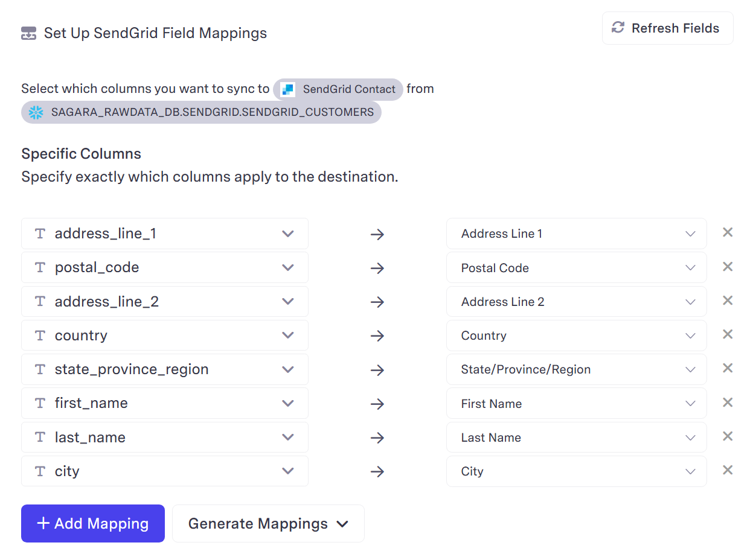The height and width of the screenshot is (560, 756).
Task: Click the text type icon beside state_province_region
Action: (x=40, y=369)
